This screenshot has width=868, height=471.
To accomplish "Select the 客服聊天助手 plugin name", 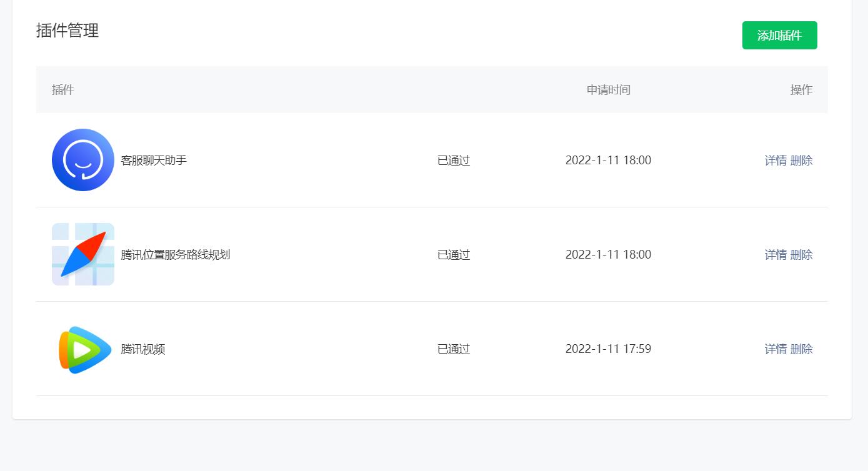I will point(154,161).
